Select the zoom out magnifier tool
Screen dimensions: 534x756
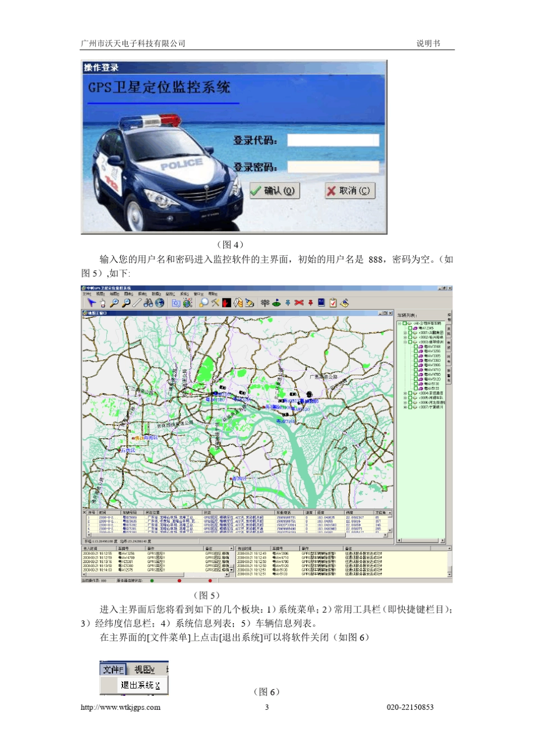click(126, 303)
